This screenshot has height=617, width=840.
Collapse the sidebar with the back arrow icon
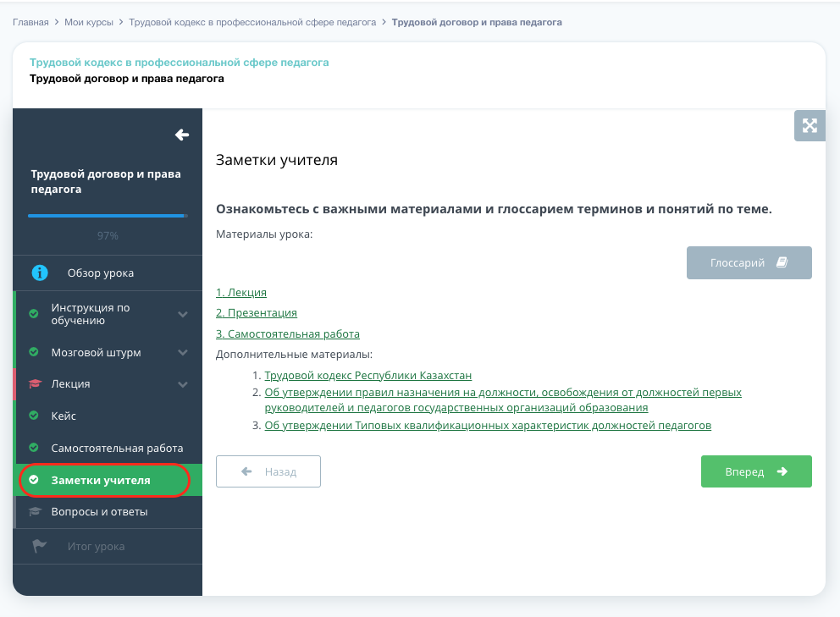182,135
